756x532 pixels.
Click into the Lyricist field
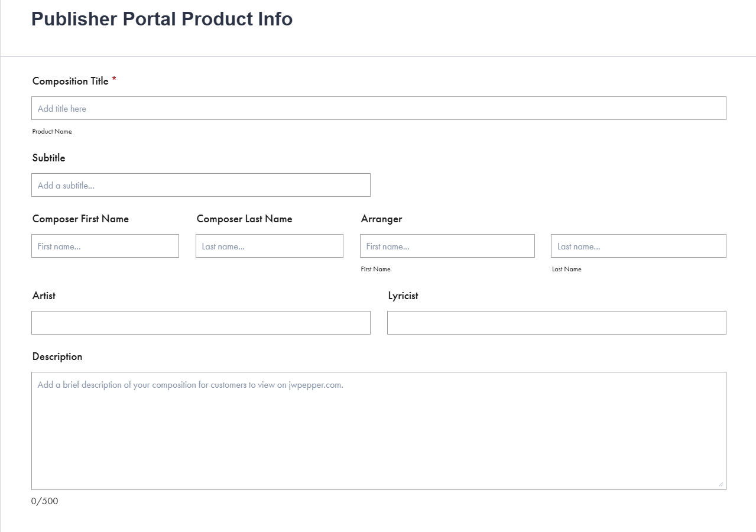pyautogui.click(x=556, y=323)
